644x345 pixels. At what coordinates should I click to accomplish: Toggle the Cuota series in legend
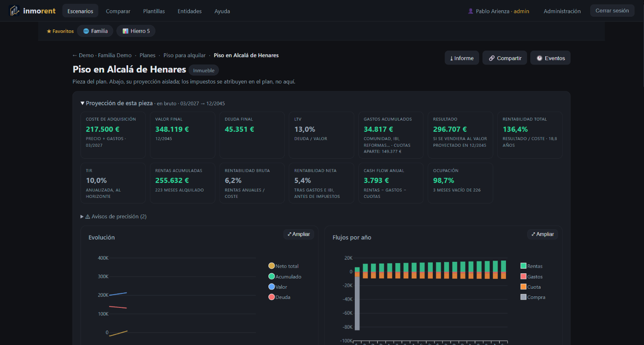(x=530, y=287)
